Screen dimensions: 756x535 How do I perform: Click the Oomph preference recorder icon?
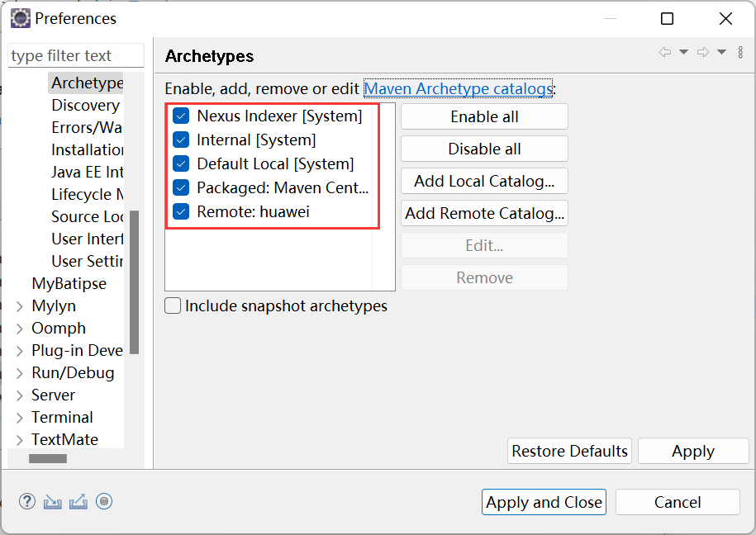click(x=104, y=501)
